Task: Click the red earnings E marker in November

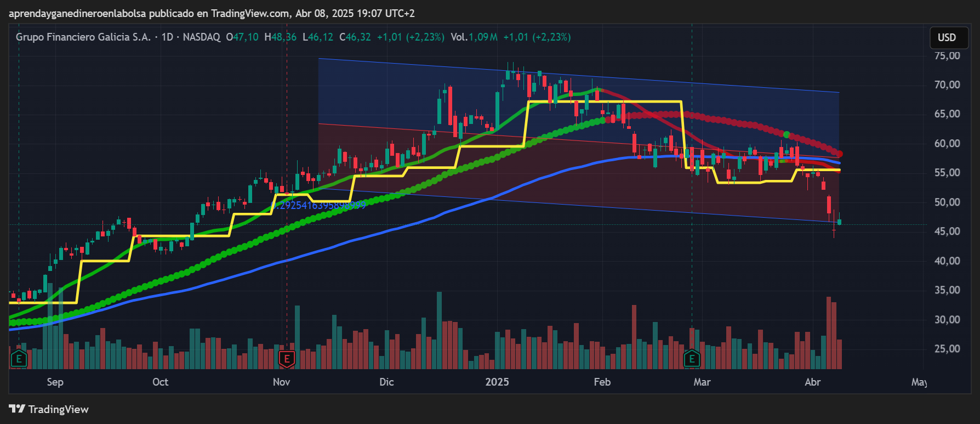Action: coord(286,359)
